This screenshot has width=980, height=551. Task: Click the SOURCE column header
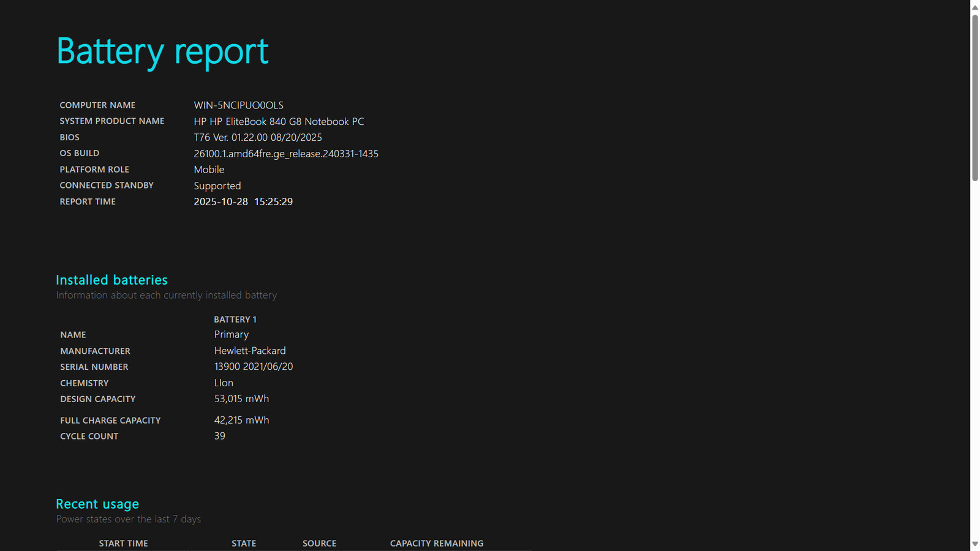click(320, 544)
